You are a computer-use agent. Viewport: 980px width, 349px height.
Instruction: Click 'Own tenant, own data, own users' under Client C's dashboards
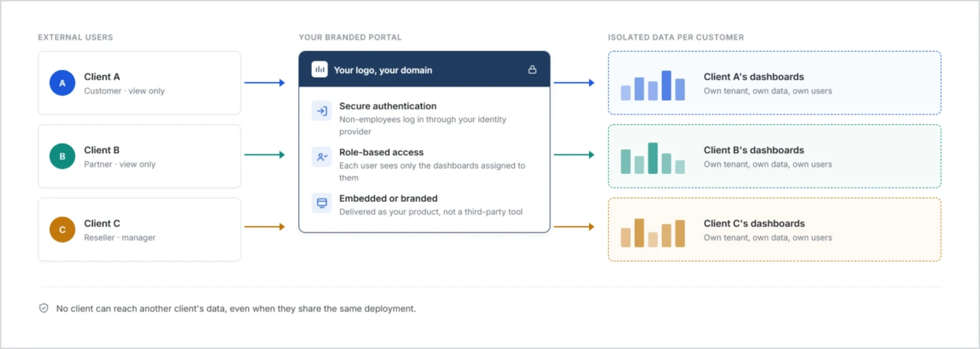[x=768, y=237]
